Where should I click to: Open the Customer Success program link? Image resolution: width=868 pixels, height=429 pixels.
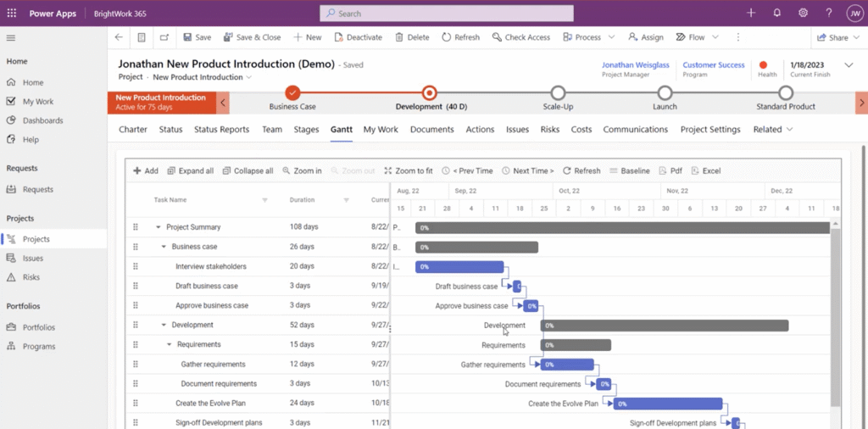click(x=713, y=65)
